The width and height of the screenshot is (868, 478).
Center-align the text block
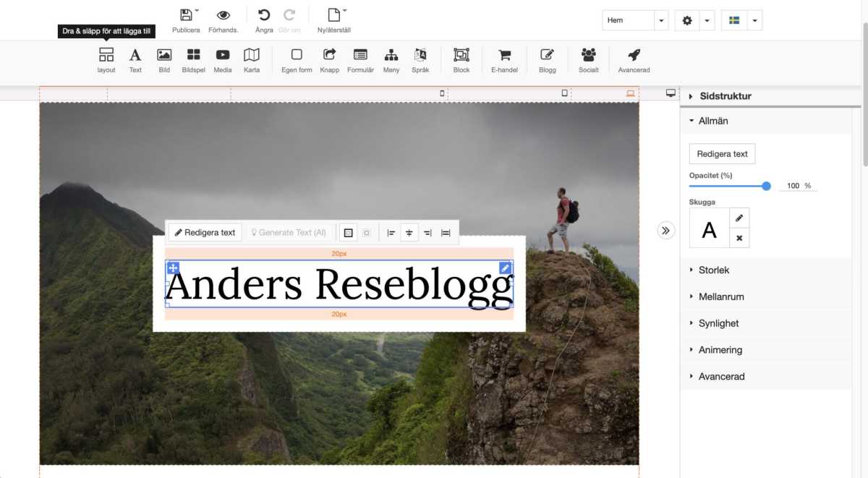(x=409, y=233)
